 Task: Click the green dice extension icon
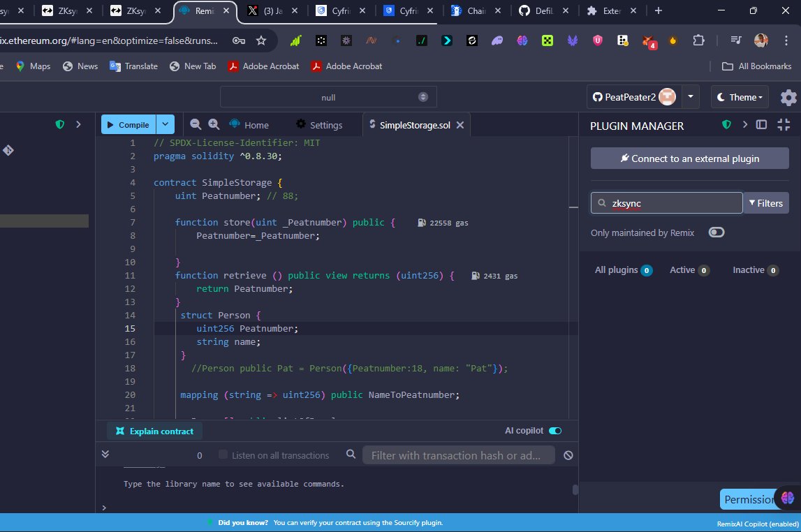coord(547,40)
